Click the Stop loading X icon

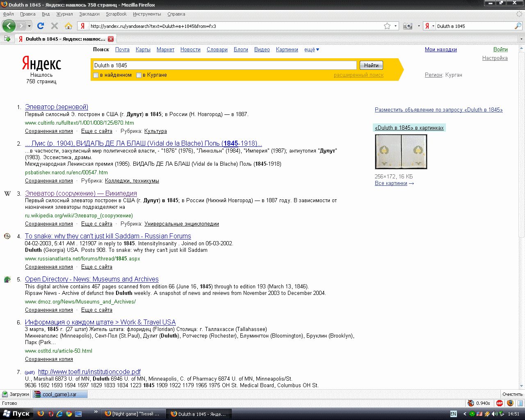[54, 26]
